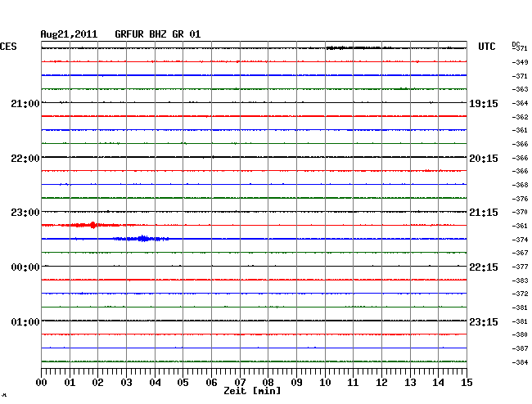Click minute 04 on the time axis
Viewport: 532px width, 404px height.
coord(155,383)
